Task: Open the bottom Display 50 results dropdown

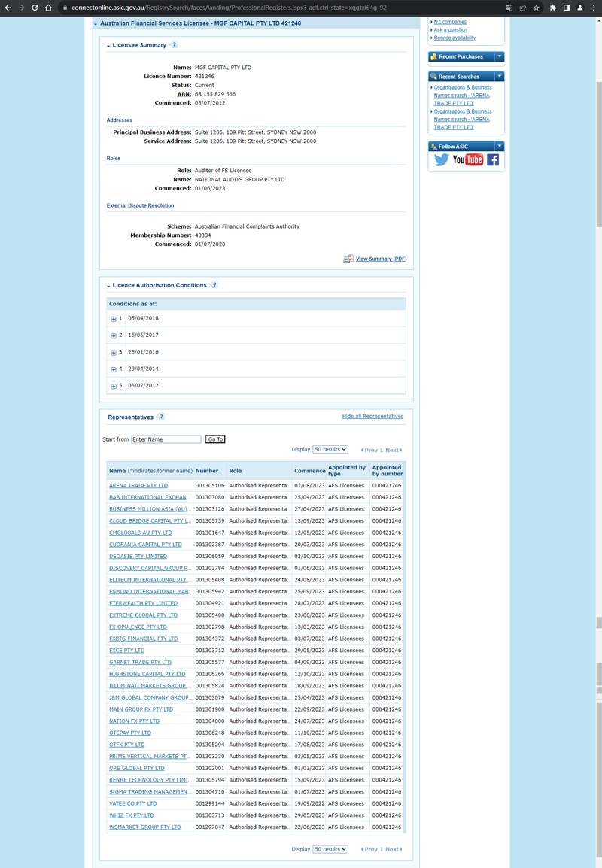Action: coord(330,849)
